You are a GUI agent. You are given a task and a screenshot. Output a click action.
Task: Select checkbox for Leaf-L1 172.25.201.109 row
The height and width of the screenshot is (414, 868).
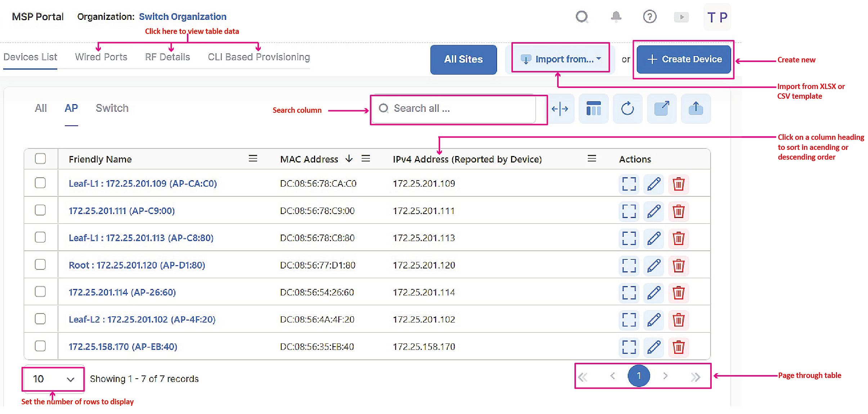(40, 183)
